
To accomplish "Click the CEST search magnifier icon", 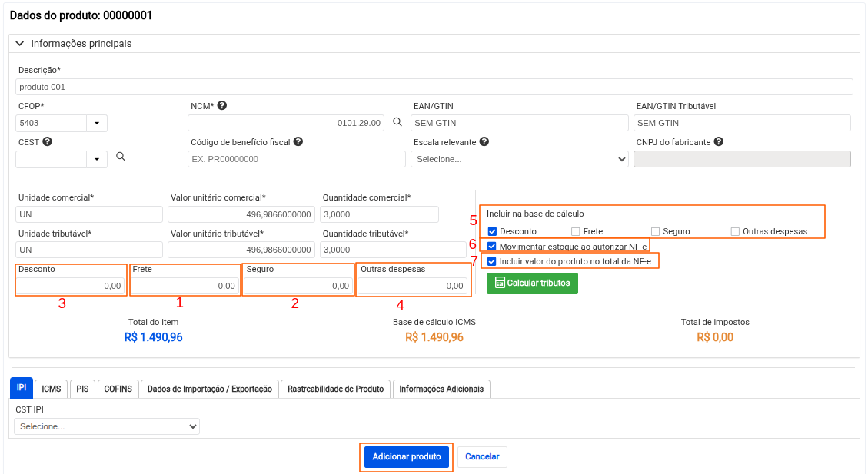I will point(121,157).
